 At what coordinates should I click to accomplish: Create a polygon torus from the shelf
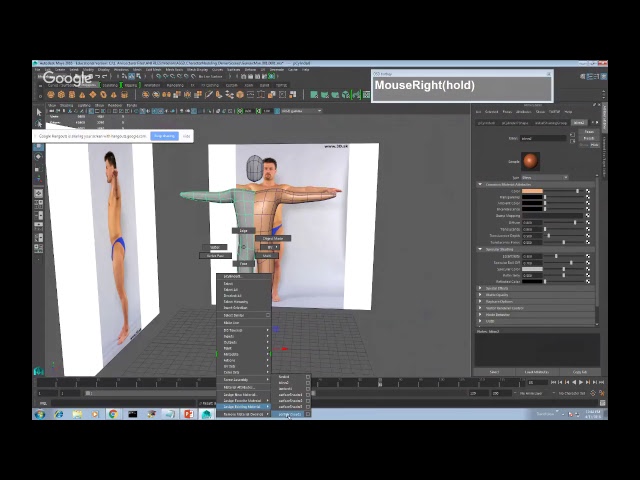103,95
